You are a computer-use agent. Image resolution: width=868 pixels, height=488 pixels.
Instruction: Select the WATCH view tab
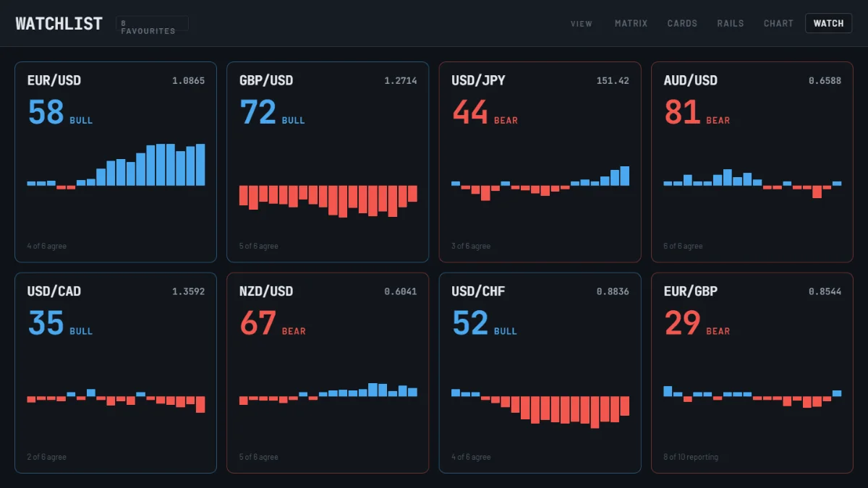tap(828, 23)
